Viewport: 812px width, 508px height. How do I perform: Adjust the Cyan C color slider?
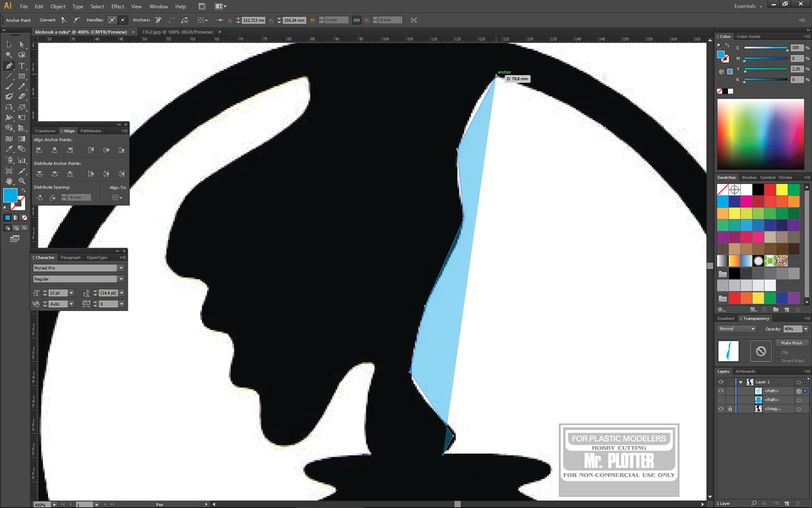pos(765,48)
